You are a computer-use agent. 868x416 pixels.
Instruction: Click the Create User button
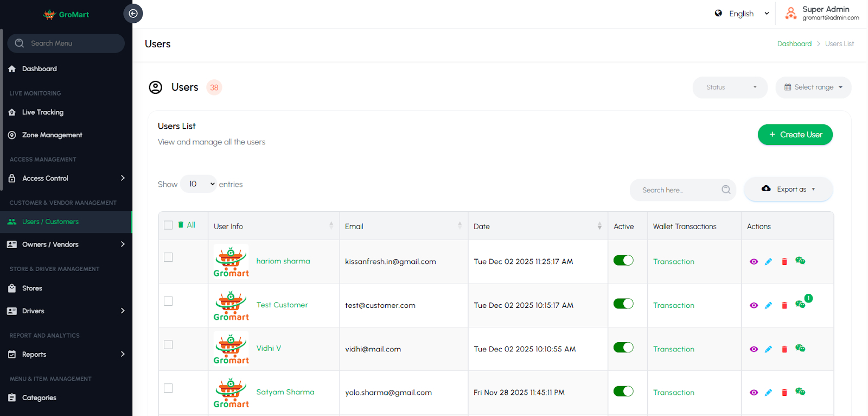(x=795, y=135)
